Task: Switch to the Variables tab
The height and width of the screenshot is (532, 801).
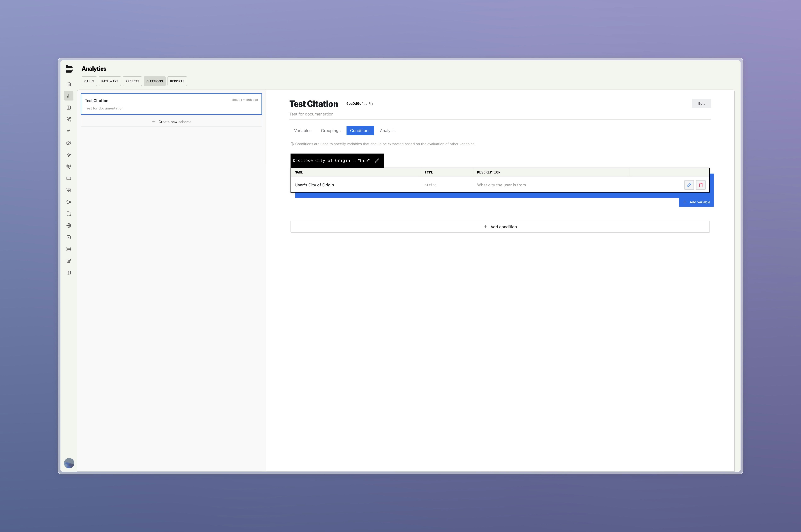Action: click(x=302, y=131)
